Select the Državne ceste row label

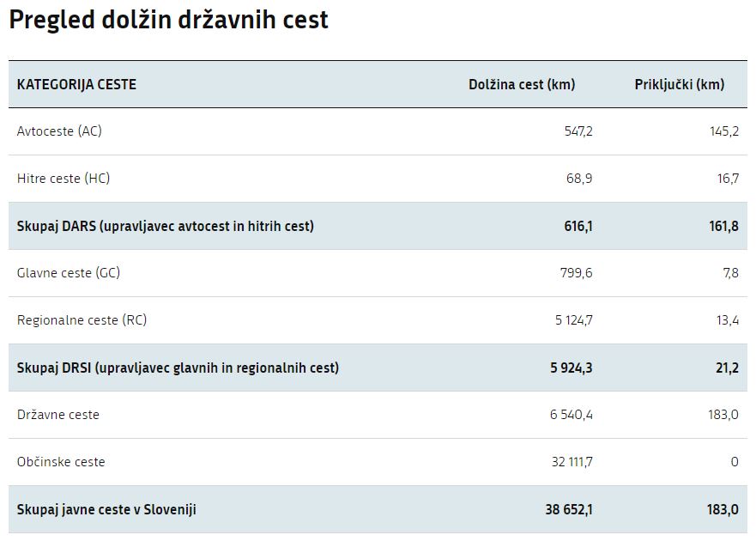click(58, 415)
